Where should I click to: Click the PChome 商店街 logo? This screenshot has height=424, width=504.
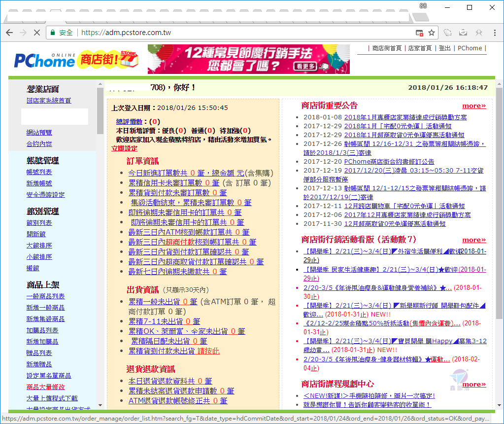76,60
